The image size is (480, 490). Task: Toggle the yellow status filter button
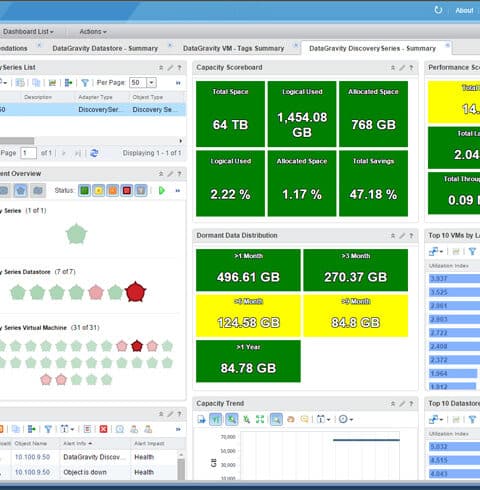[99, 191]
